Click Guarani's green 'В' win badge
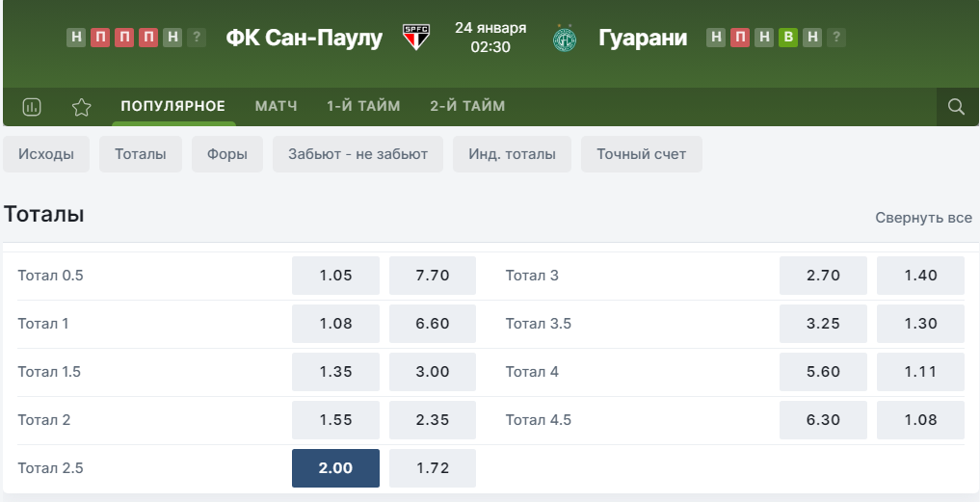This screenshot has width=980, height=502. point(788,38)
